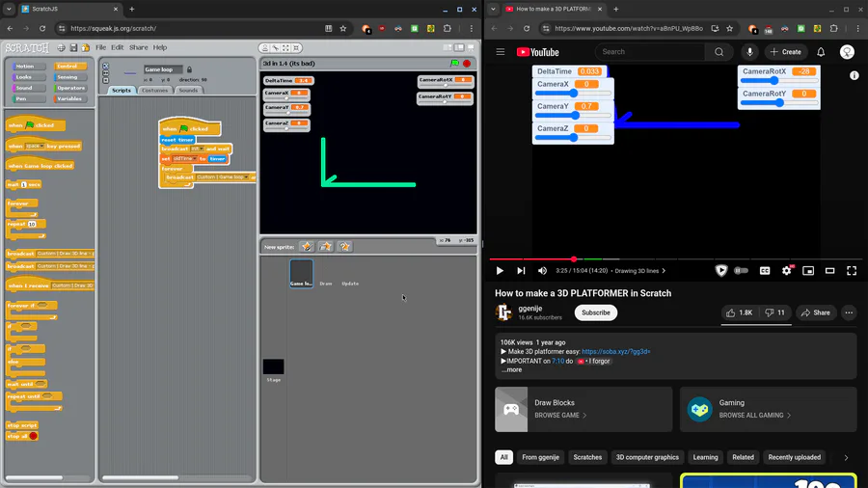Enter YouTube full screen
Viewport: 868px width, 488px height.
[852, 271]
